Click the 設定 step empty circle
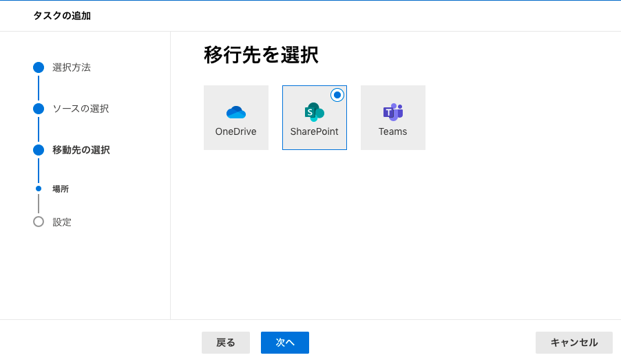 pyautogui.click(x=39, y=222)
